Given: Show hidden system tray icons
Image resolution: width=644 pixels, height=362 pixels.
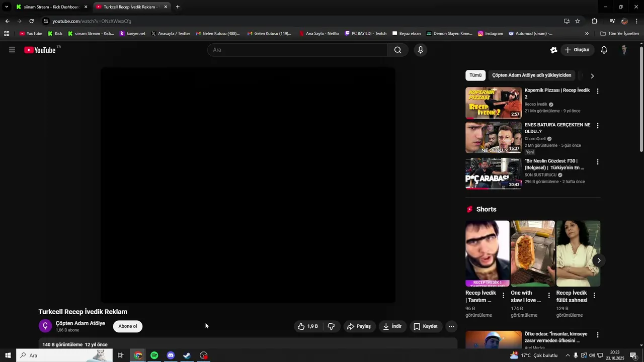Looking at the screenshot, I should coord(568,355).
